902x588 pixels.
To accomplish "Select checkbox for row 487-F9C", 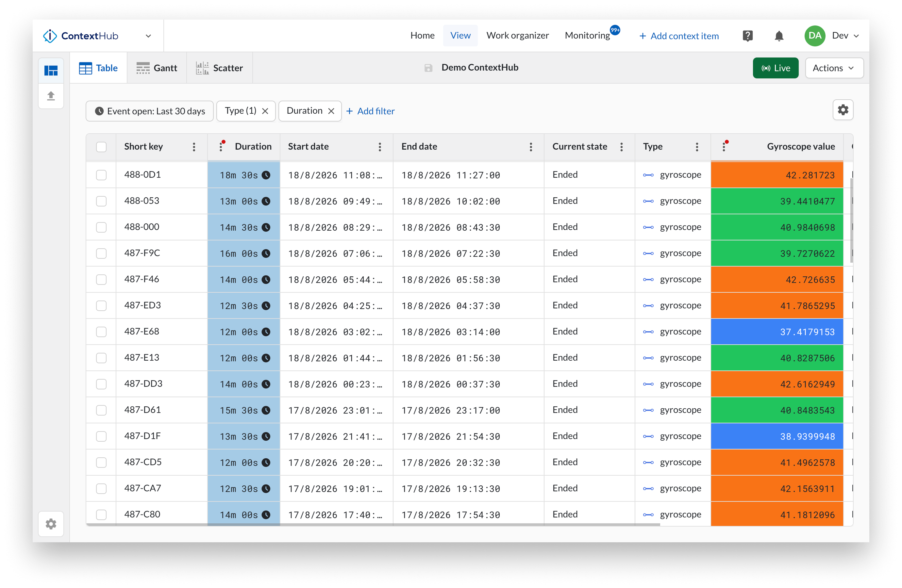I will 101,253.
